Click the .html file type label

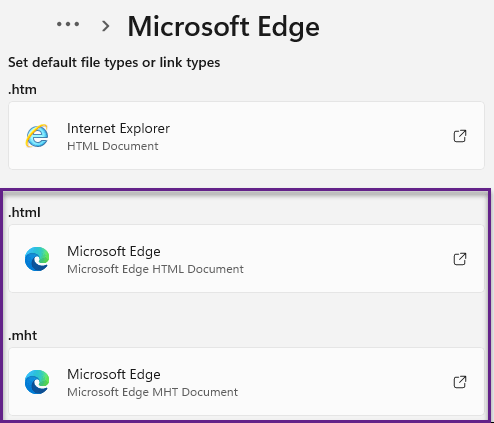click(x=24, y=212)
